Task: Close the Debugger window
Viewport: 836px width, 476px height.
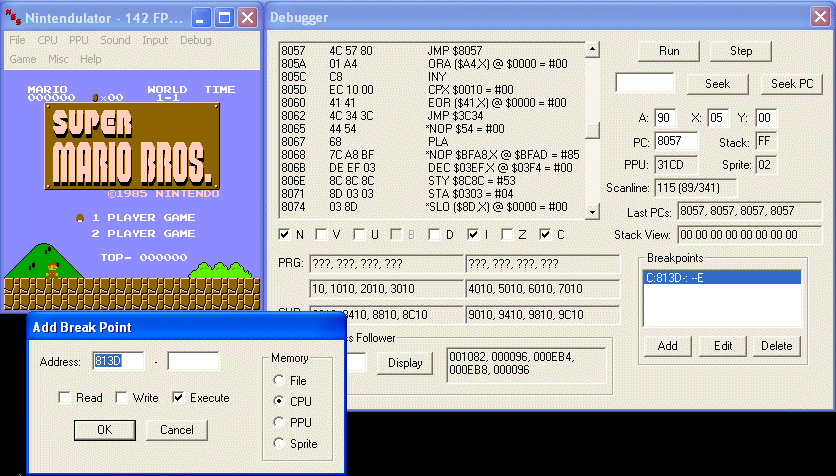Action: point(821,17)
